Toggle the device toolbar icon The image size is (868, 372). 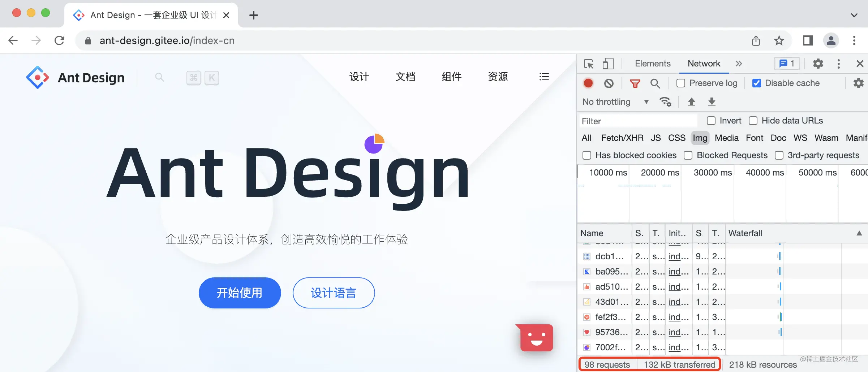(x=608, y=64)
